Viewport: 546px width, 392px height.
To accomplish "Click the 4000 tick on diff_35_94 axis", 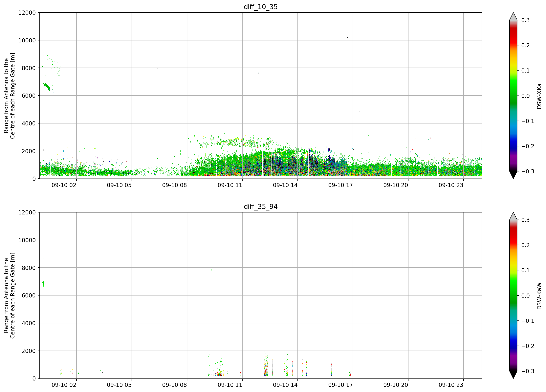I will 29,323.
